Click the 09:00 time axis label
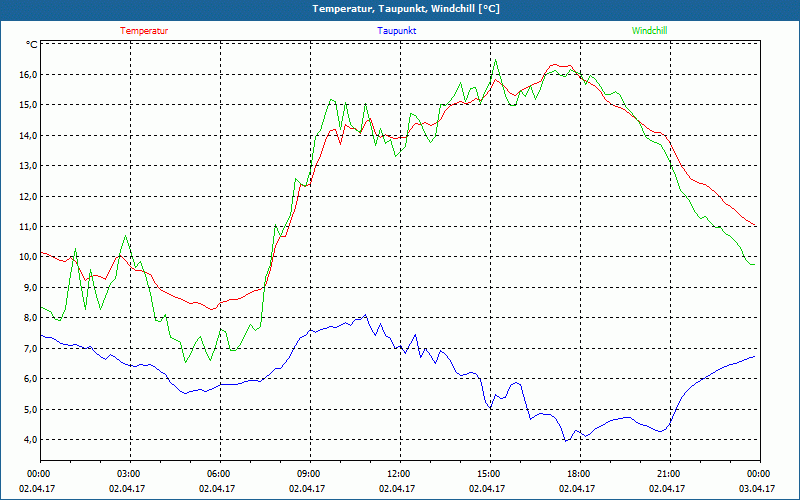This screenshot has height=500, width=800. point(309,474)
